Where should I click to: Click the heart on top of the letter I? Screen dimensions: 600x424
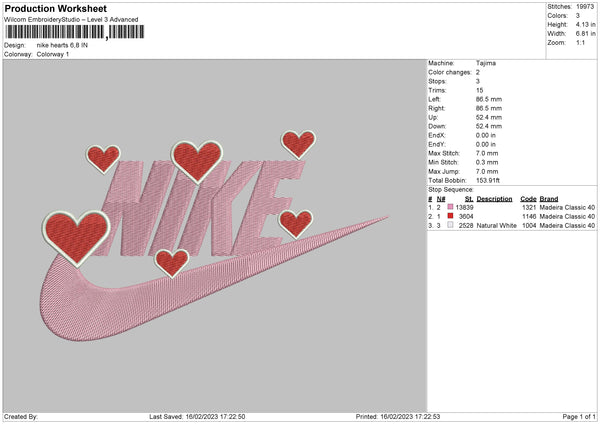pyautogui.click(x=197, y=161)
